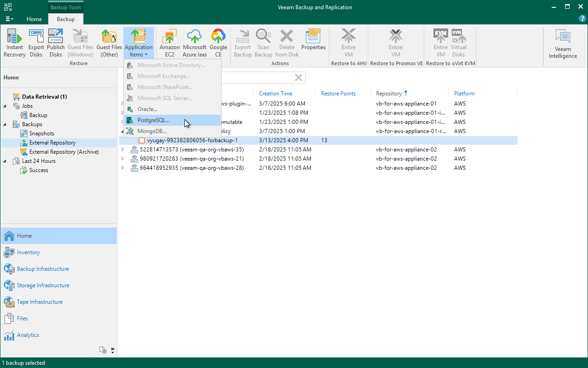This screenshot has height=368, width=588.
Task: Restore to Microsoft Azure IaaS
Action: coord(194,43)
